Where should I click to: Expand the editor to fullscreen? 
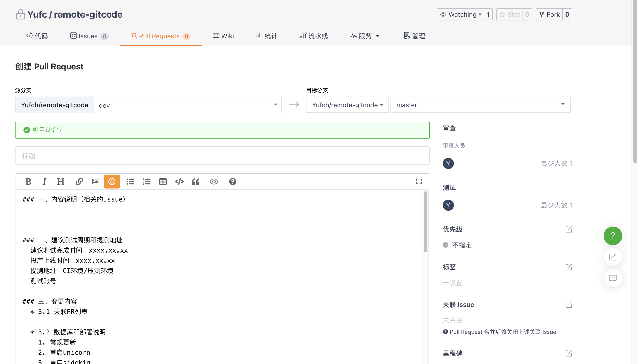[419, 182]
